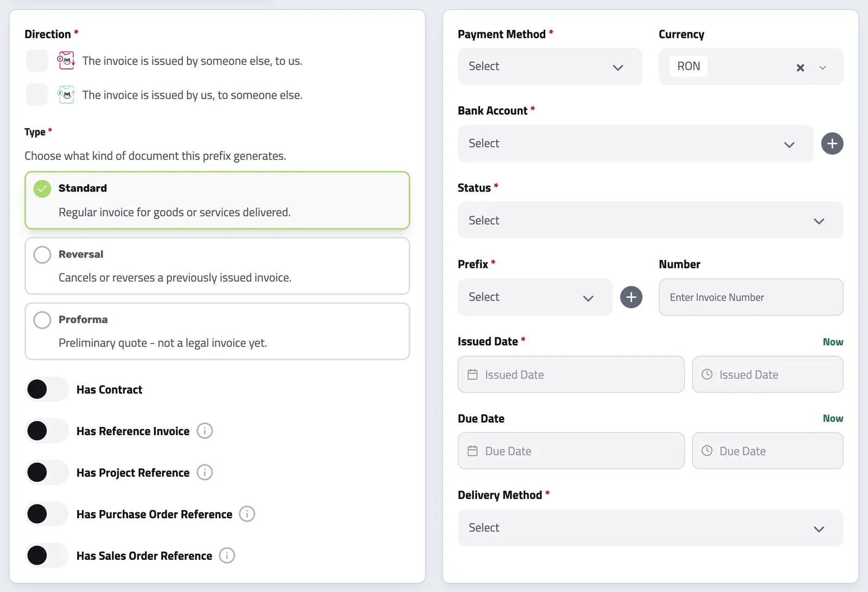Click the incoming invoice icon beside 'issued by someone else'

tap(66, 60)
